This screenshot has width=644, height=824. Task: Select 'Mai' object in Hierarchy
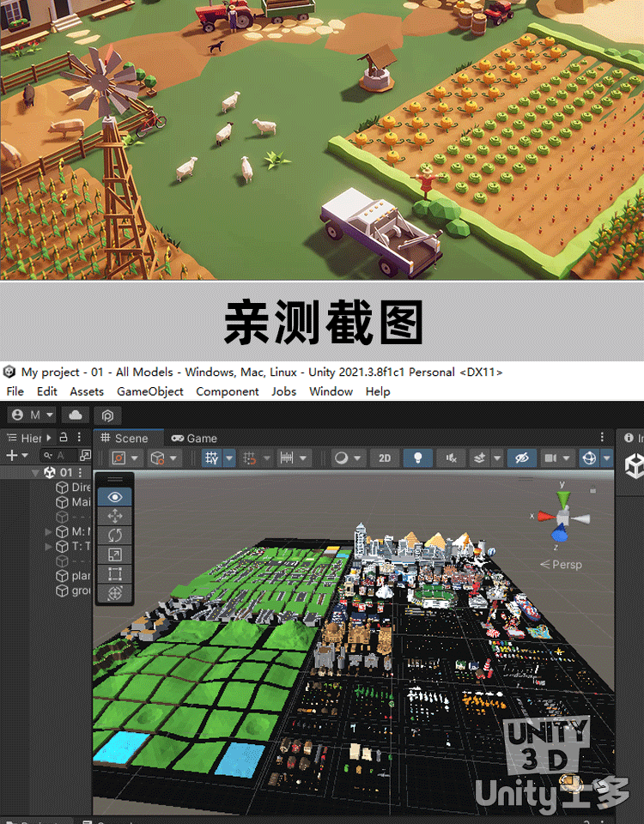click(73, 502)
